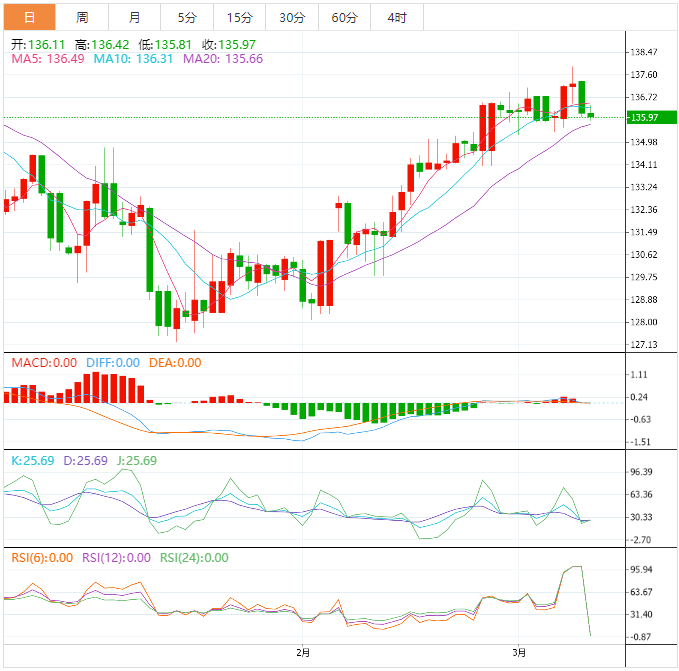679x671 pixels.
Task: Click the DIFF:0.00 indicator label
Action: click(x=113, y=363)
